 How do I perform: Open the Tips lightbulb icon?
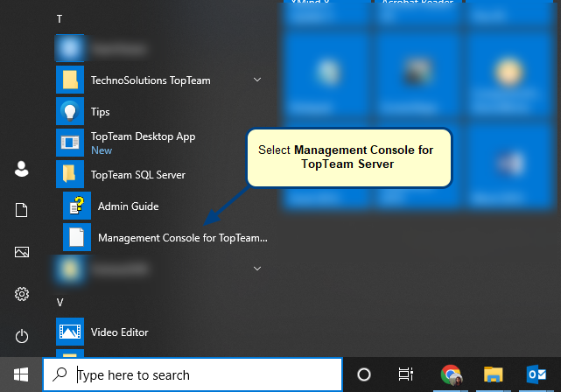[x=70, y=111]
